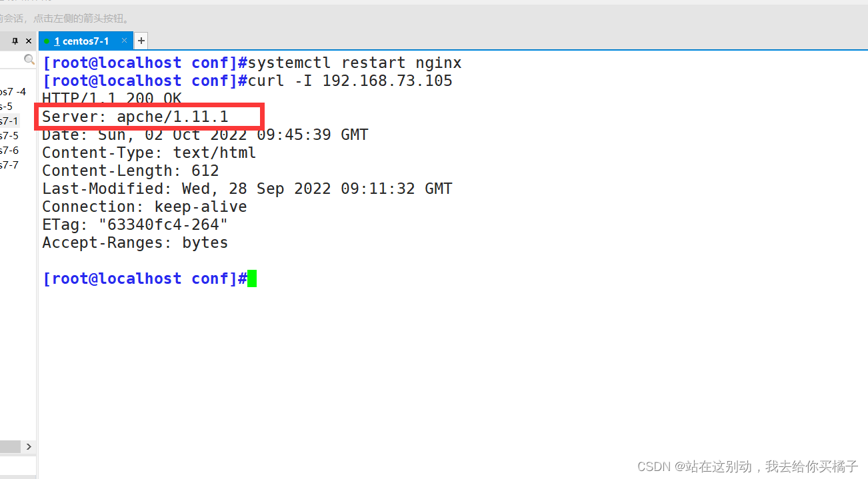868x479 pixels.
Task: Click the last '[root@localhost conf]#' prompt
Action: [x=145, y=278]
